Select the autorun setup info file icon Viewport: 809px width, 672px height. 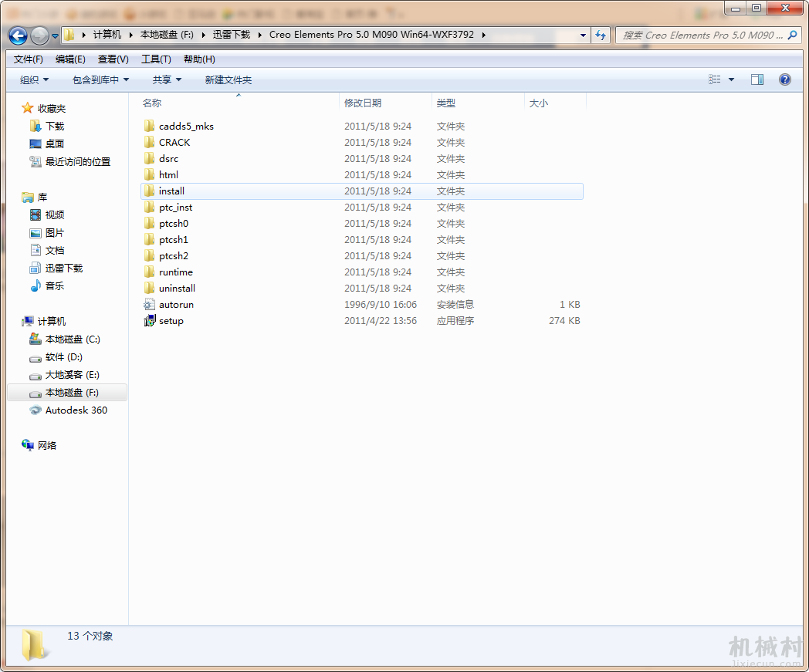(x=149, y=304)
